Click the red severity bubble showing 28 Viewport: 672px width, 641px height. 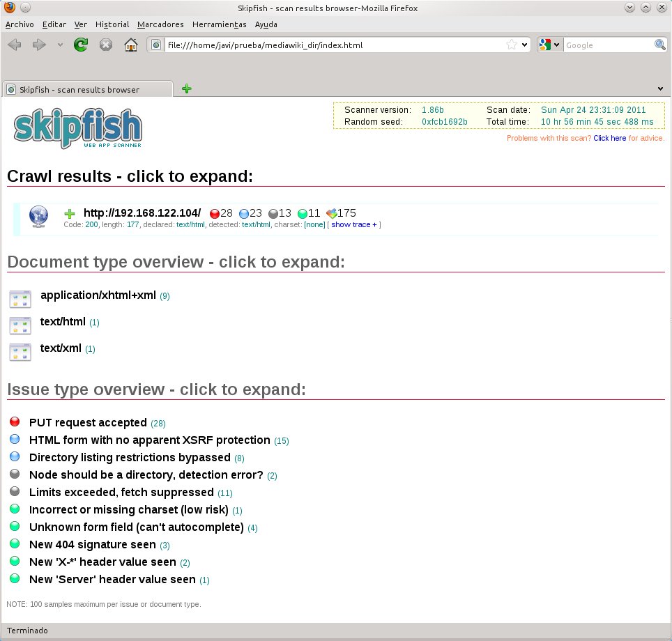pos(216,213)
